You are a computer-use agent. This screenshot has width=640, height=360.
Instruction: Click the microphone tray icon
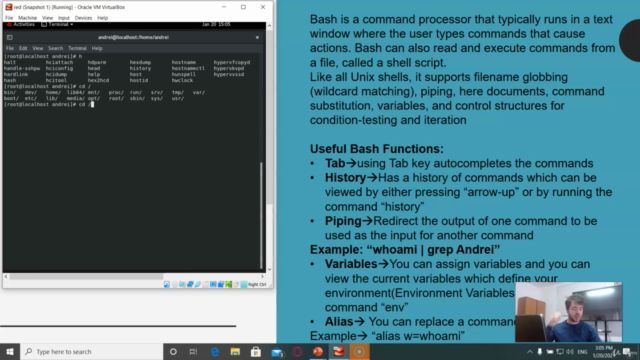tap(540, 352)
